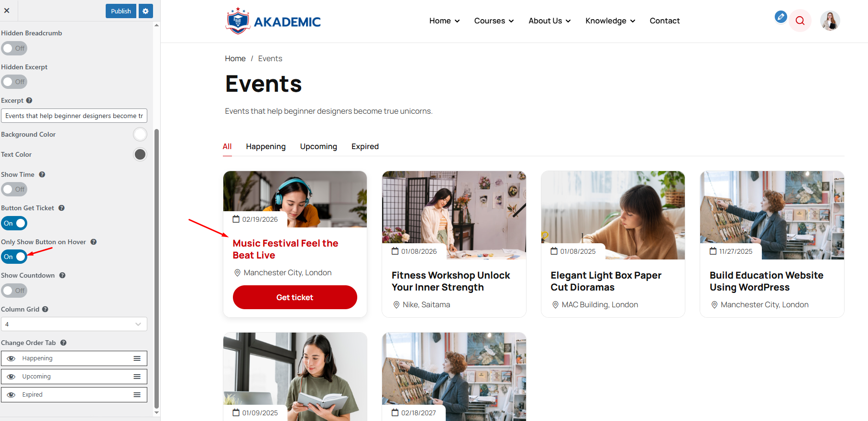The image size is (868, 421).
Task: Open the user profile avatar
Action: [830, 21]
